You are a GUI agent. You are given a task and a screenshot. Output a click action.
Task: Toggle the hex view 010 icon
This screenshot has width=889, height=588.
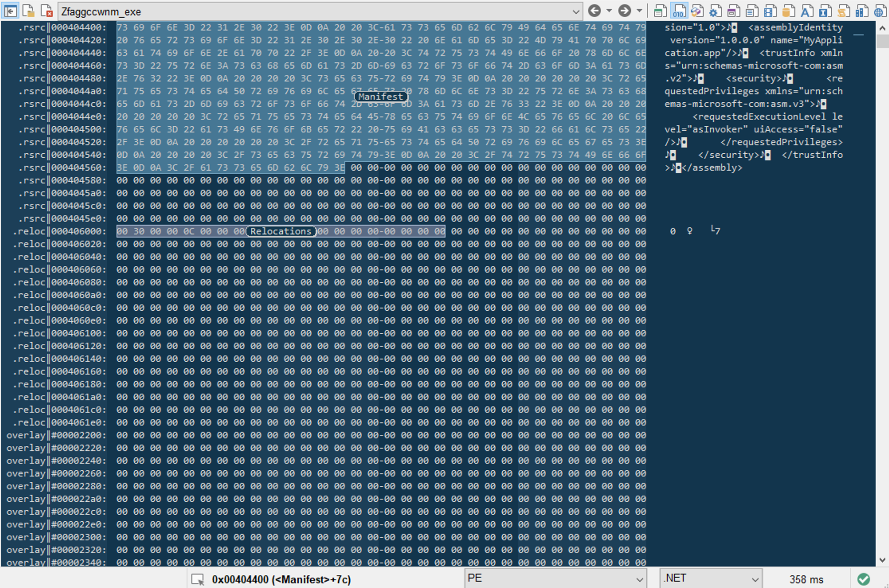(679, 11)
